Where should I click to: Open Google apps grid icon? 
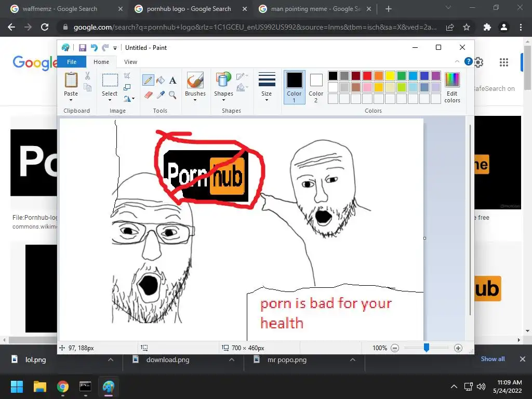(x=504, y=62)
